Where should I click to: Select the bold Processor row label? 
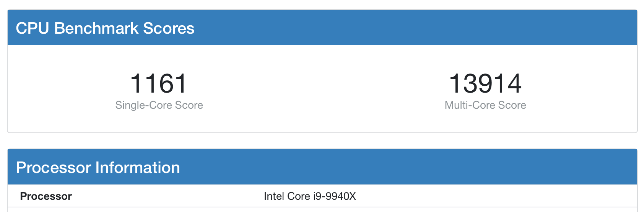coord(46,196)
